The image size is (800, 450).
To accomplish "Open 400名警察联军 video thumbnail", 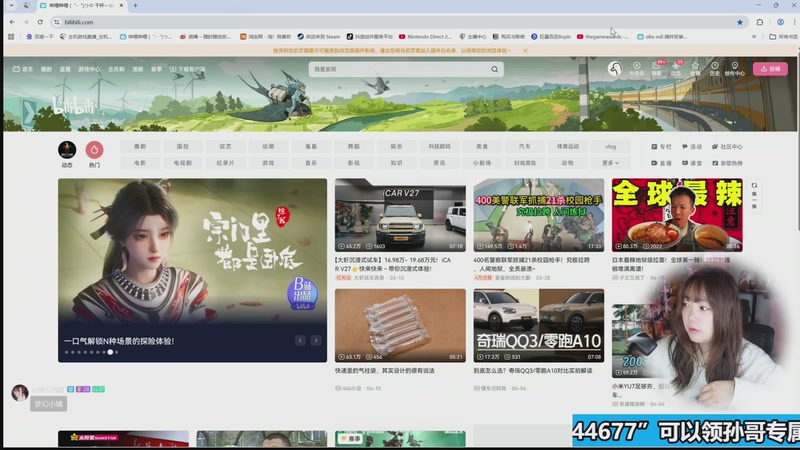I will (x=539, y=215).
